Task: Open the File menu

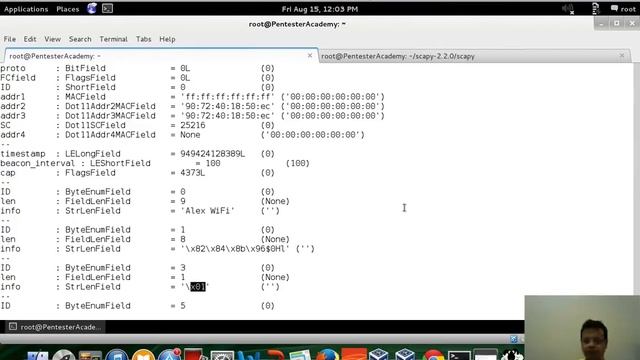Action: [x=9, y=39]
